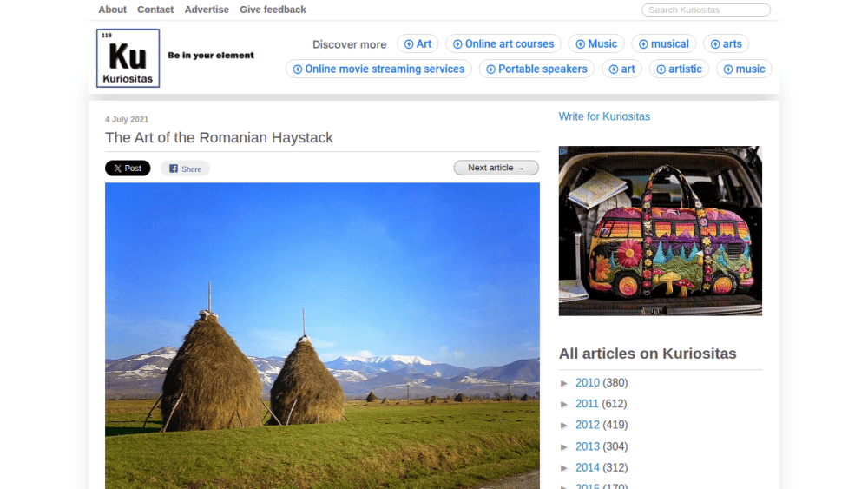The image size is (868, 489).
Task: Select the capitalized Art discover tag
Action: coord(418,43)
